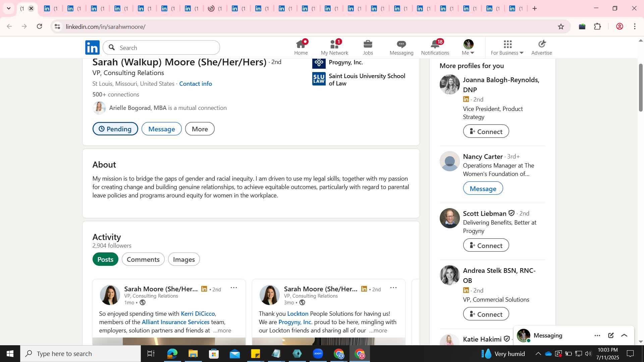Viewport: 644px width, 362px height.
Task: Open Katie Hakimi's profile name
Action: coord(482,339)
